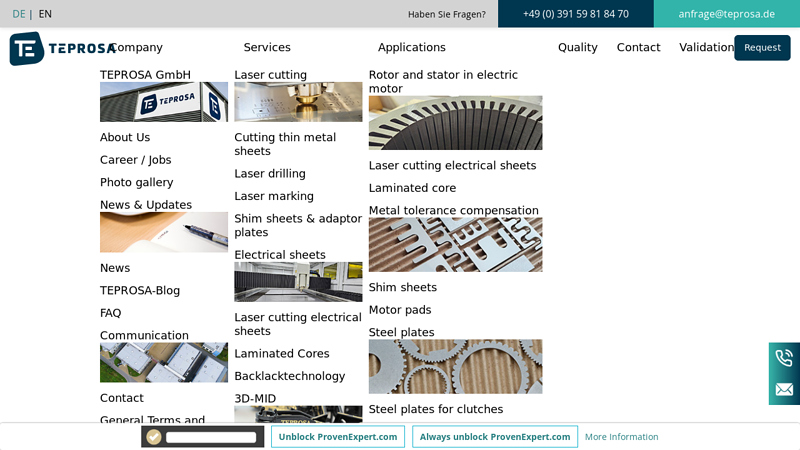The image size is (800, 450).
Task: Click the Communication heading
Action: (144, 335)
